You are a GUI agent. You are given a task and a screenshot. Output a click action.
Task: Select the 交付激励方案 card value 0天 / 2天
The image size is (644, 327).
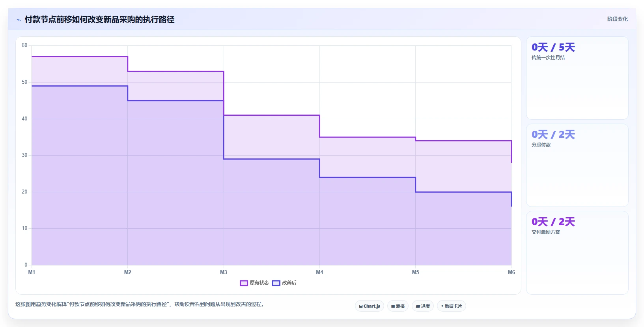[x=553, y=222]
